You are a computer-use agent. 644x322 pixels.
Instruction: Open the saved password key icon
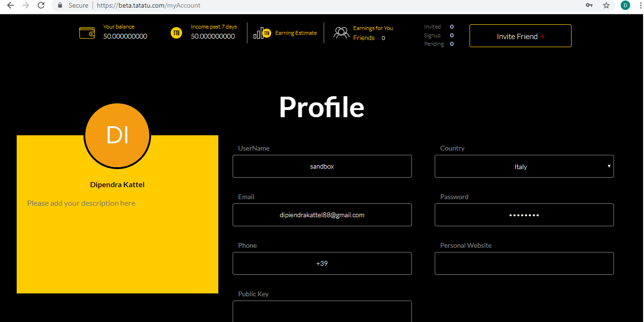589,5
